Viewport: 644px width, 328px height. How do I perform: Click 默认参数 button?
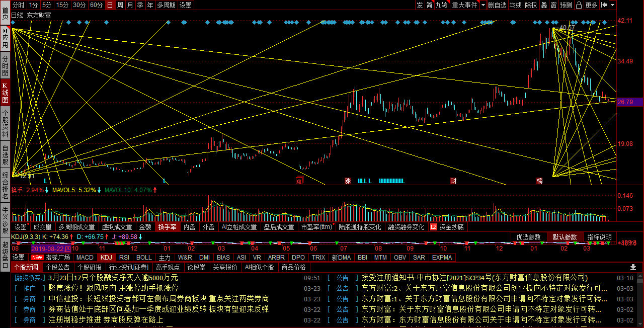pos(565,237)
